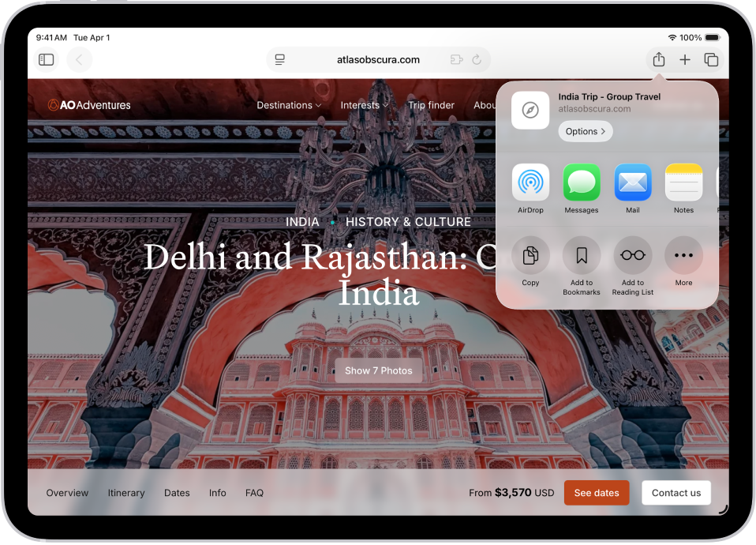Open the Share sheet icon in toolbar

pyautogui.click(x=658, y=59)
